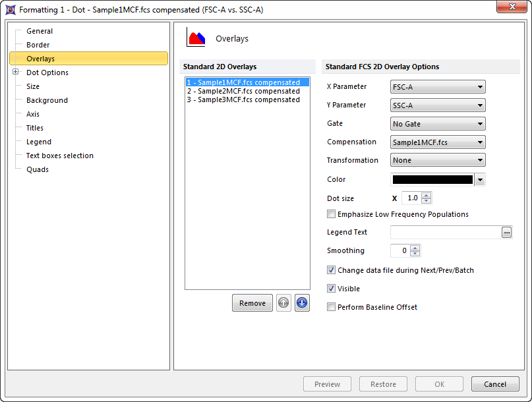Open the Gate dropdown
The image size is (532, 402).
click(x=438, y=124)
